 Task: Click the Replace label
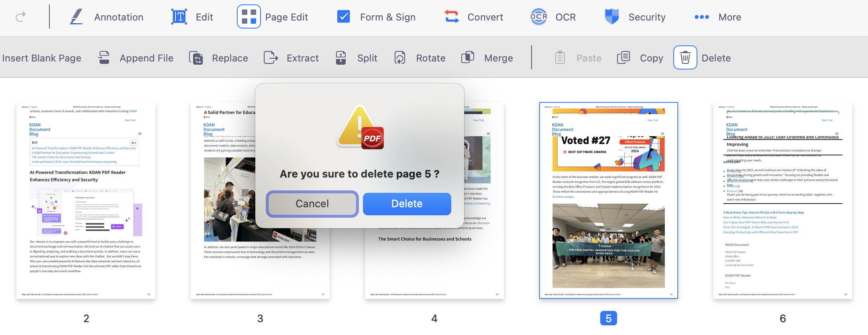tap(230, 58)
